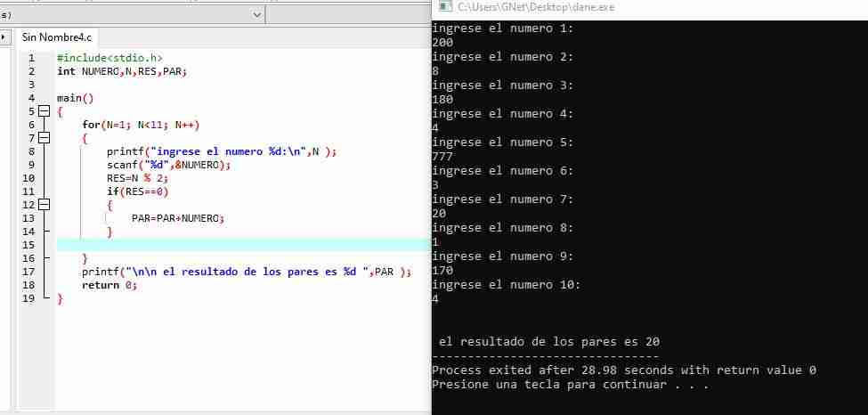Click "el resultado de los pares es 20"
This screenshot has height=415, width=868.
[549, 342]
